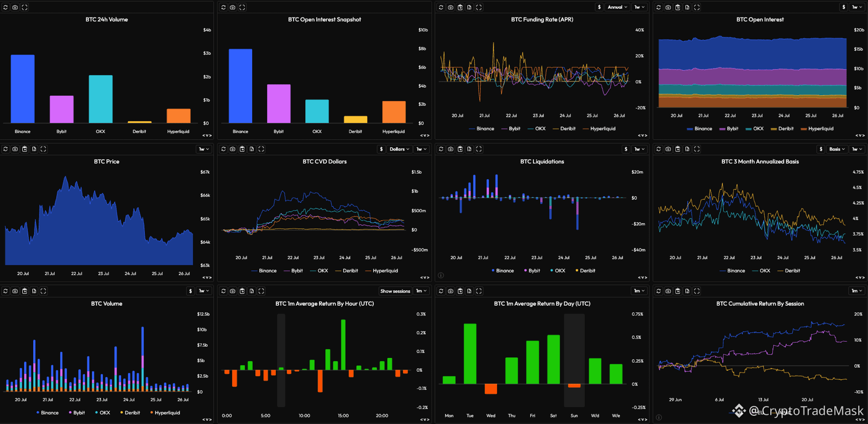Open the Basis dropdown on Annualized Basis panel

pos(837,149)
